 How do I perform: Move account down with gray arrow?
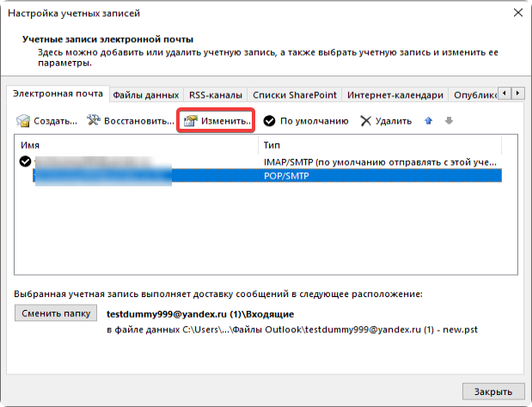[448, 121]
